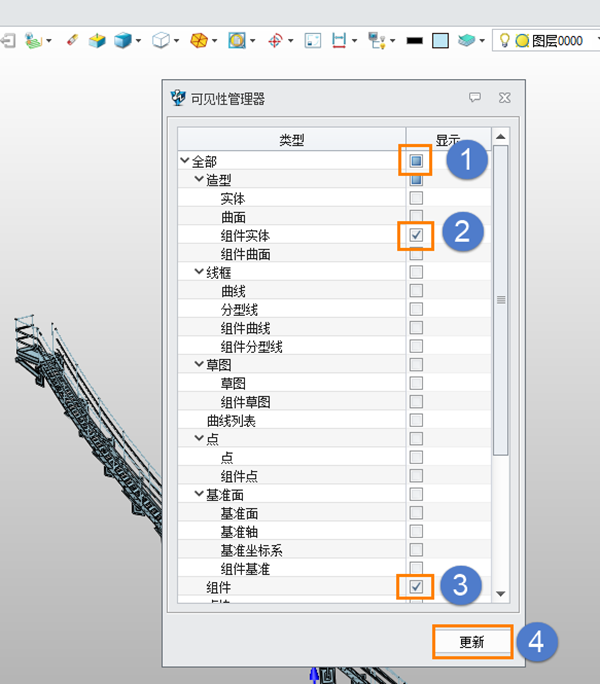Select the 组件分型线 row text
The height and width of the screenshot is (684, 600).
[251, 347]
